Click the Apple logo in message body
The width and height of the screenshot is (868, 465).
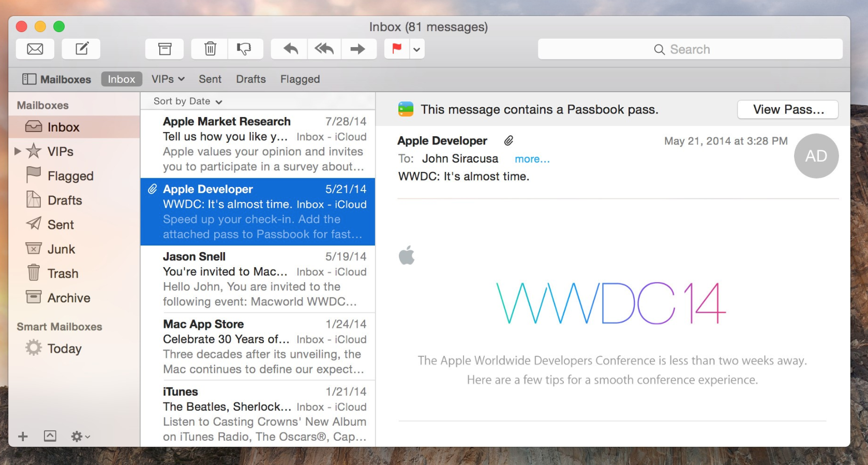407,255
